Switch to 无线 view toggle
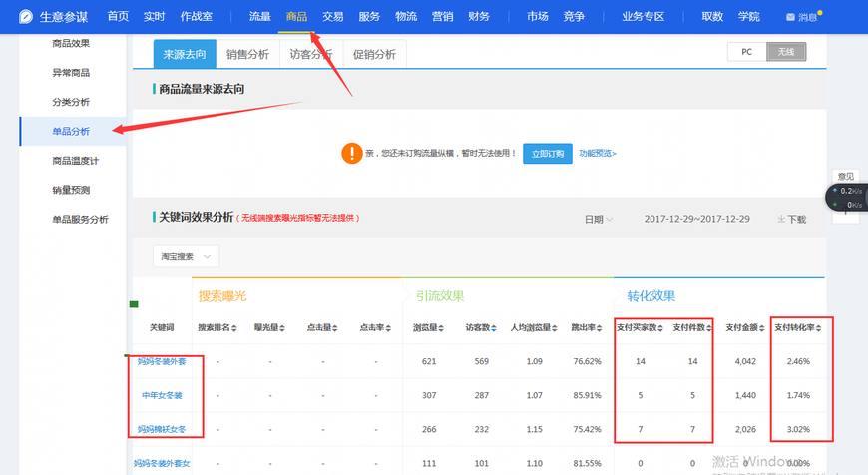Screen dimensions: 868x475 786,52
